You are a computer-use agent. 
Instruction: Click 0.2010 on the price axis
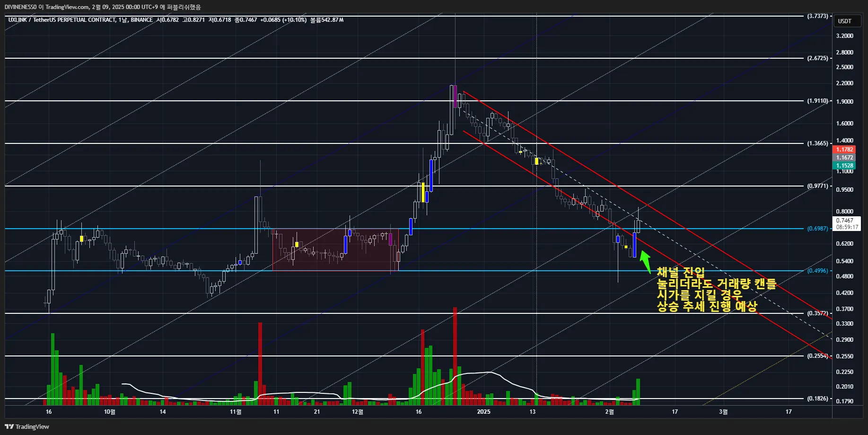coord(844,387)
